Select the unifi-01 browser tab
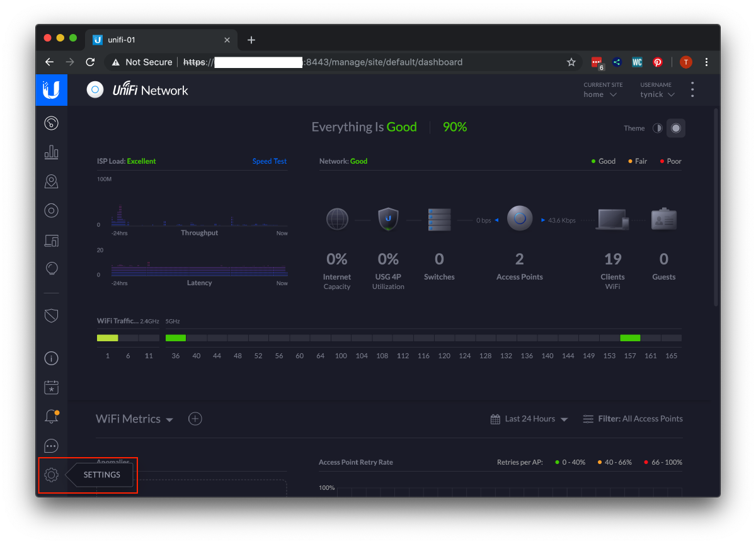The height and width of the screenshot is (544, 756). [161, 40]
